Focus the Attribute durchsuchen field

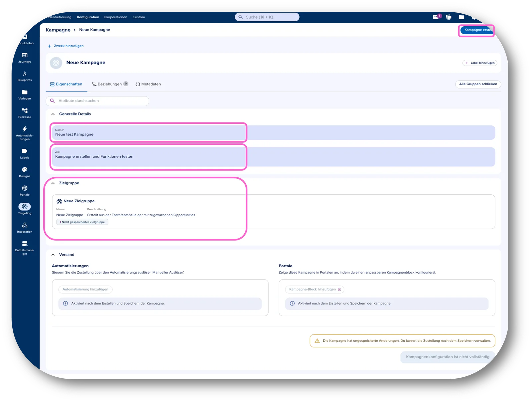[97, 101]
